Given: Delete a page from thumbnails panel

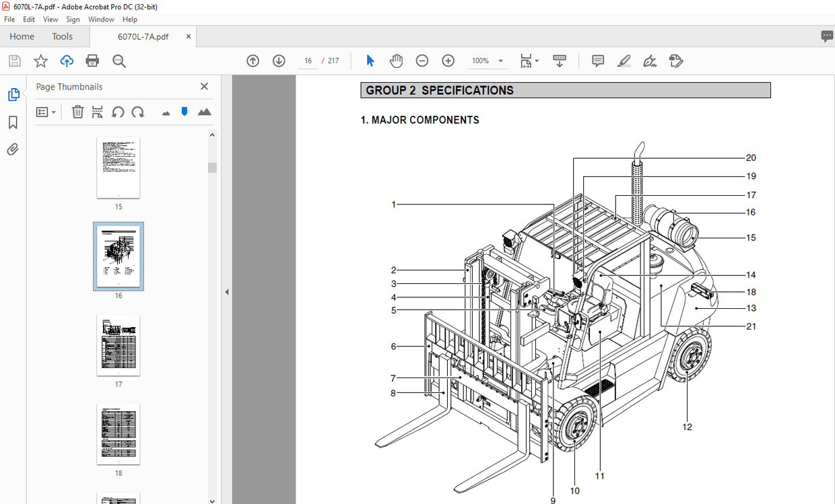Looking at the screenshot, I should [x=77, y=112].
